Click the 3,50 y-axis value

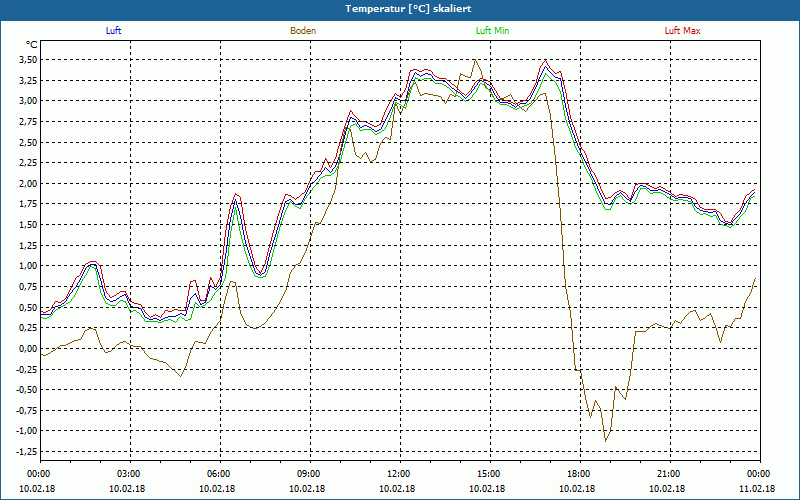click(27, 60)
